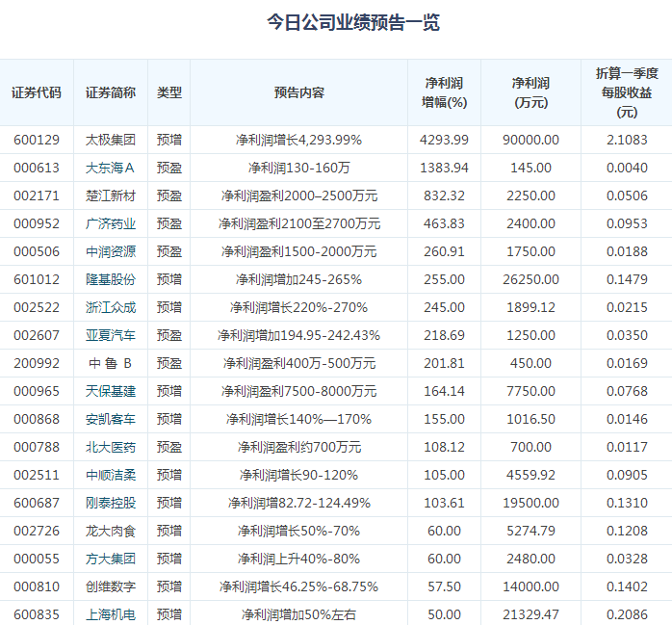Open the 天保基建 stock link
Image resolution: width=672 pixels, height=625 pixels.
tap(110, 391)
